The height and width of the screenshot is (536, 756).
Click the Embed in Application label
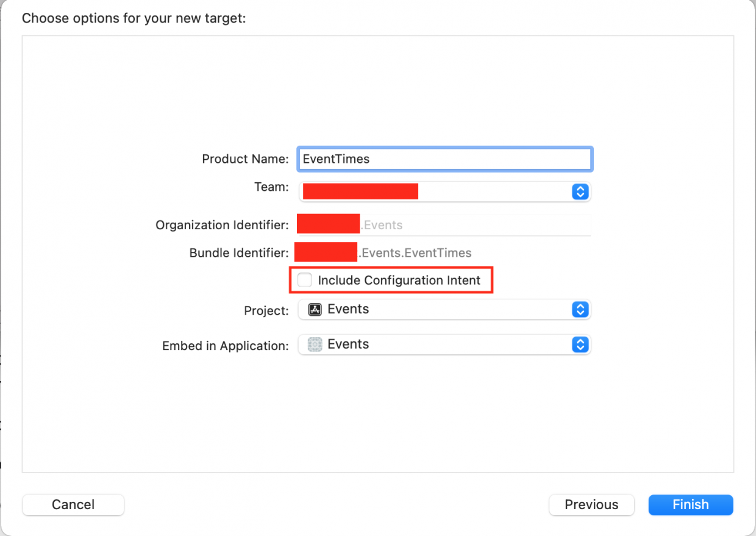click(x=225, y=346)
